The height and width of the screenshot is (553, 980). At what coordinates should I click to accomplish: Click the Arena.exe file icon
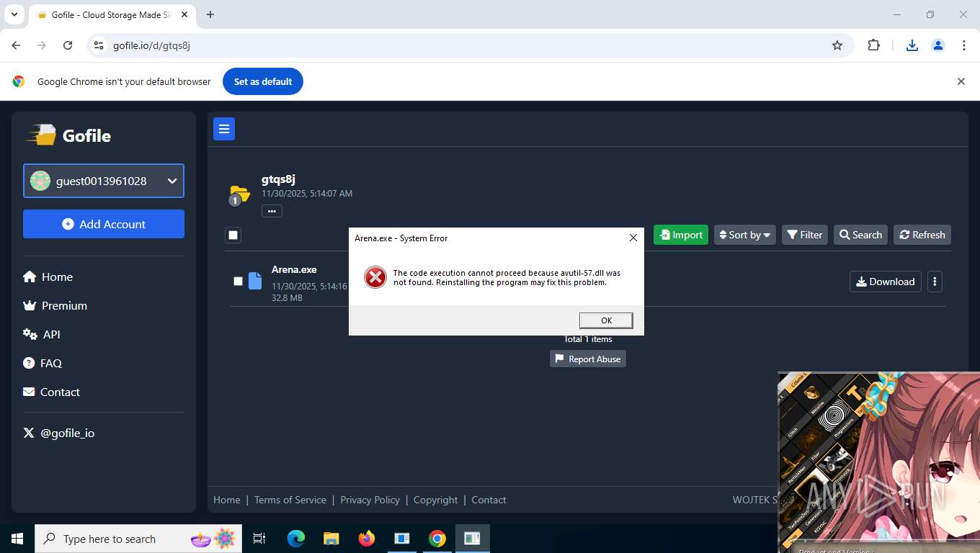click(255, 281)
